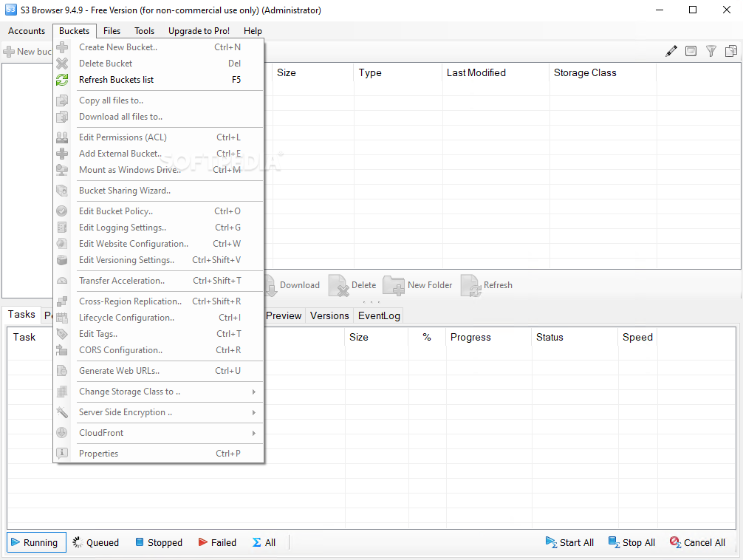Click the Delete Bucket X icon

pos(62,64)
